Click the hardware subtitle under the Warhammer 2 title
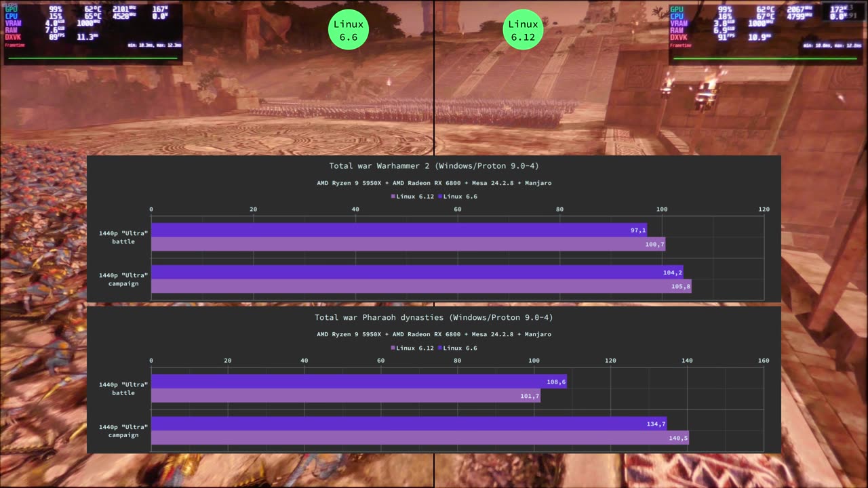Viewport: 868px width, 488px height. click(x=434, y=183)
